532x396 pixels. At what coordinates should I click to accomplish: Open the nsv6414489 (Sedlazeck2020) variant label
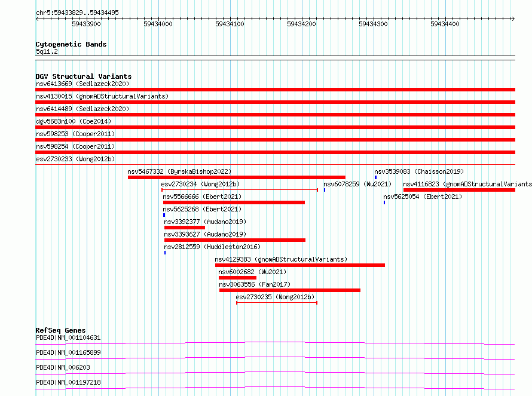point(82,109)
